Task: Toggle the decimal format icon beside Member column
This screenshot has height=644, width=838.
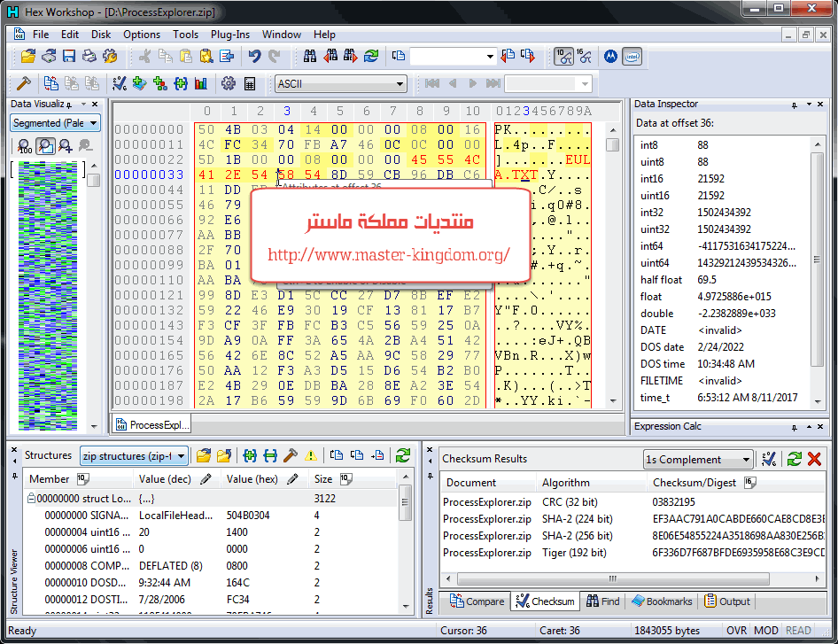Action: (83, 479)
